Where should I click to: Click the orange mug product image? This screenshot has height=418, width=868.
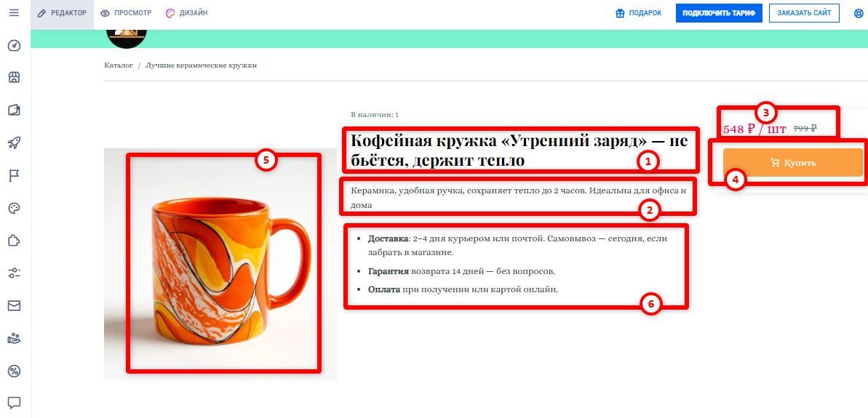(220, 265)
